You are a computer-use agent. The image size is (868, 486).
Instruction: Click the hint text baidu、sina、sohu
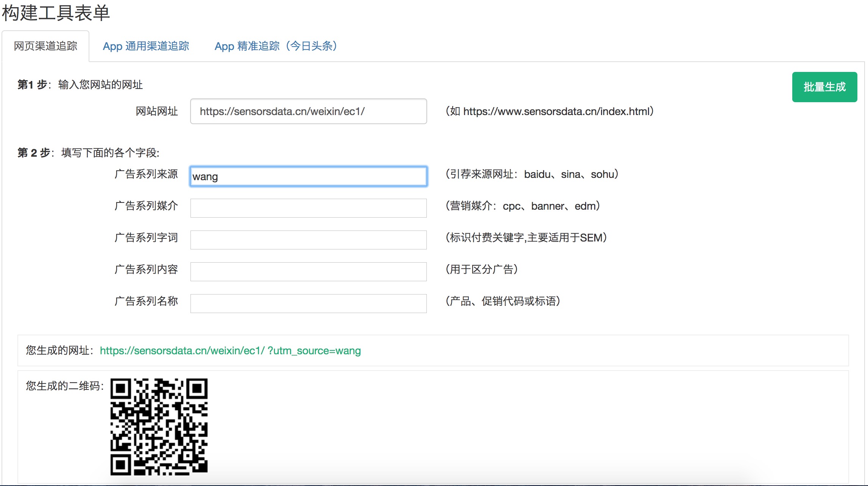532,174
